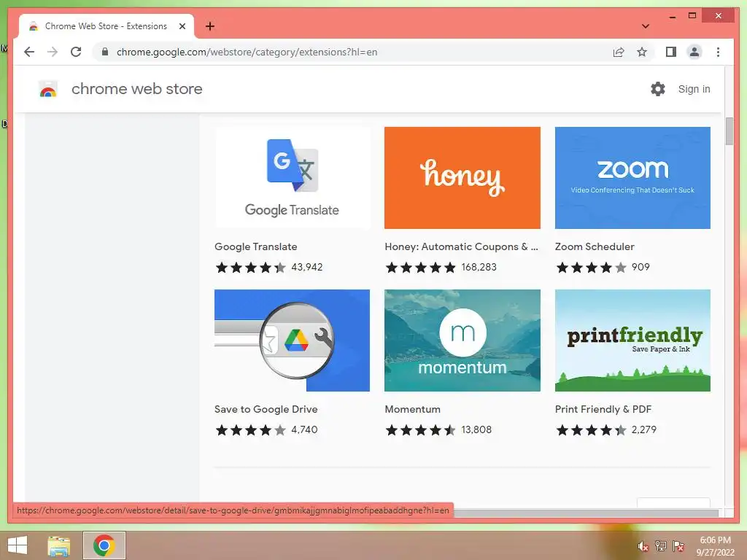Select the Chrome Web Store - Extensions tab
The width and height of the screenshot is (747, 560).
pyautogui.click(x=106, y=26)
